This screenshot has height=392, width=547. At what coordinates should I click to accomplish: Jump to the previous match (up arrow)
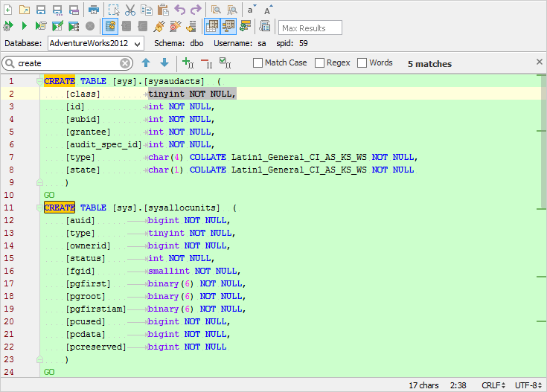(146, 62)
